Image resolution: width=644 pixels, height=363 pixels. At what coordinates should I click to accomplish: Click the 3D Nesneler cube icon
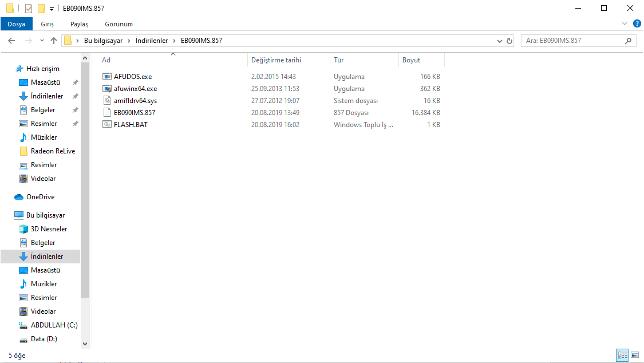23,228
